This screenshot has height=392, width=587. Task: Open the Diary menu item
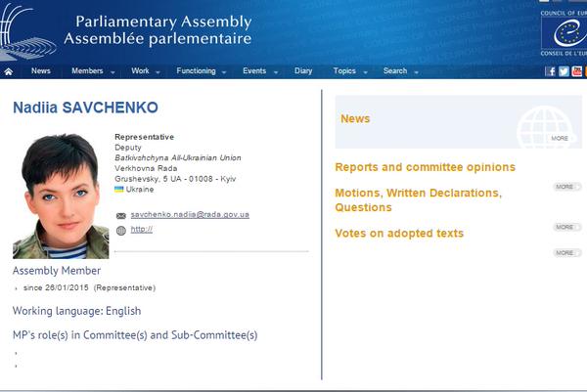tap(303, 71)
